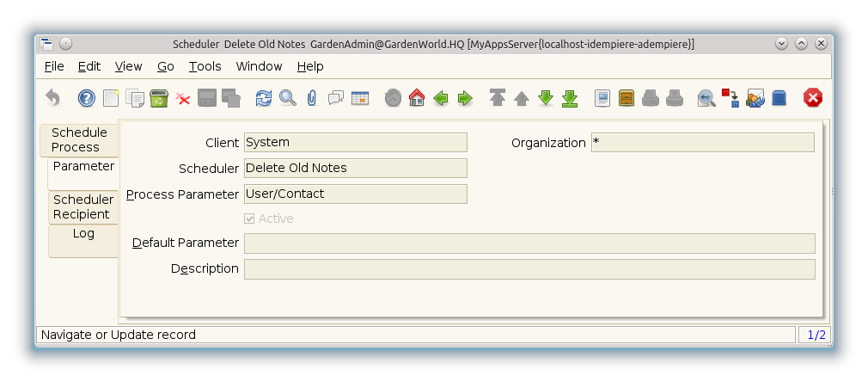Click the Default Parameter input field
This screenshot has width=868, height=382.
[529, 243]
